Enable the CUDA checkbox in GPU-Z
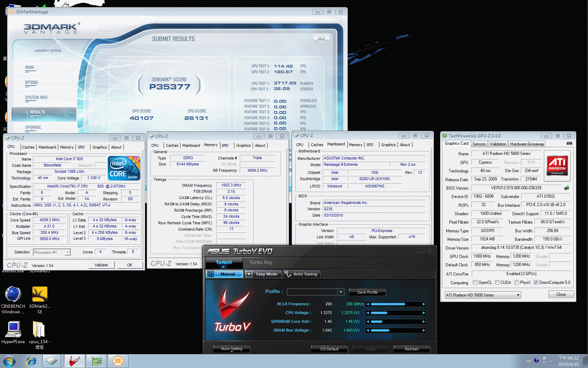Image resolution: width=588 pixels, height=368 pixels. (x=497, y=282)
